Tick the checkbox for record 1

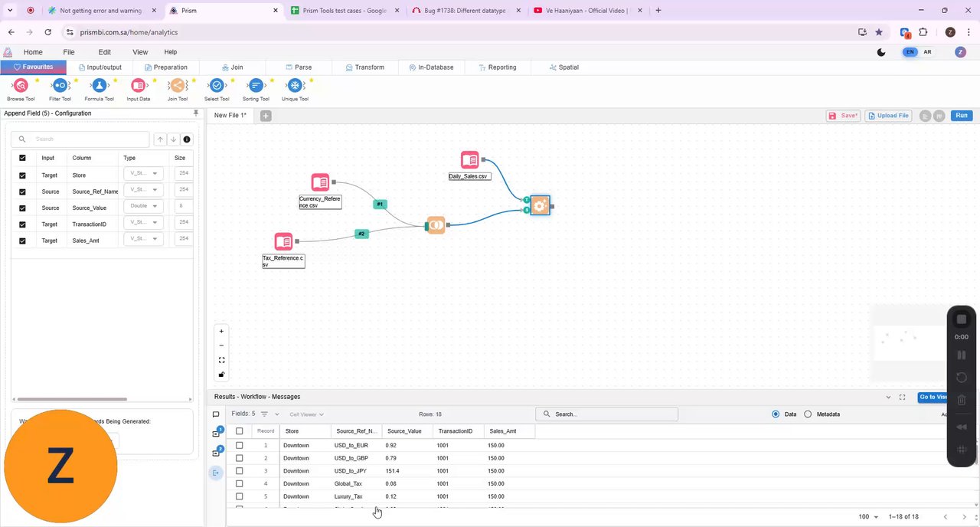click(x=239, y=445)
